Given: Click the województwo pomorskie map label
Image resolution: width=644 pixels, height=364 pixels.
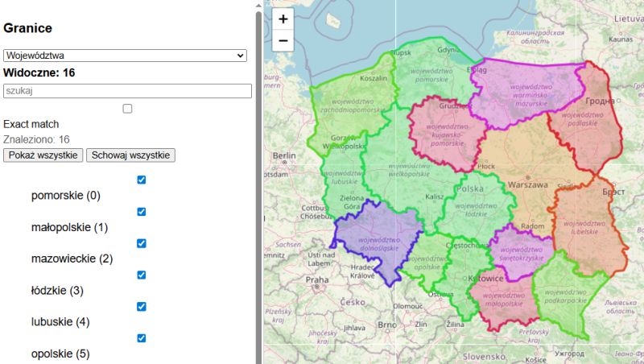Looking at the screenshot, I should 431,75.
